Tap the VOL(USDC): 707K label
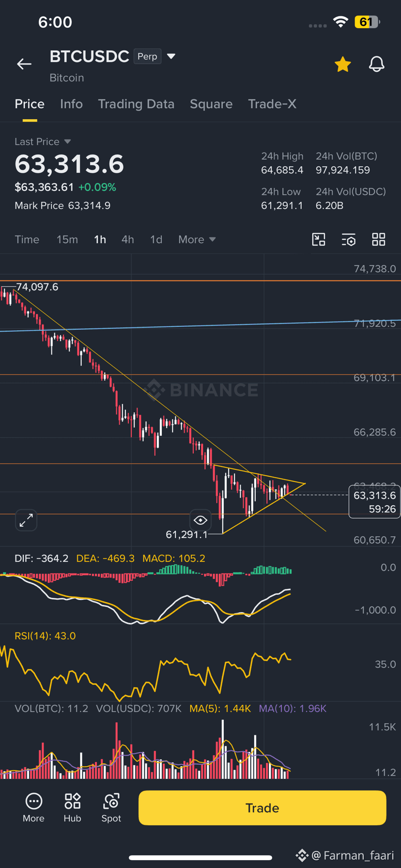The image size is (401, 868). pyautogui.click(x=139, y=709)
